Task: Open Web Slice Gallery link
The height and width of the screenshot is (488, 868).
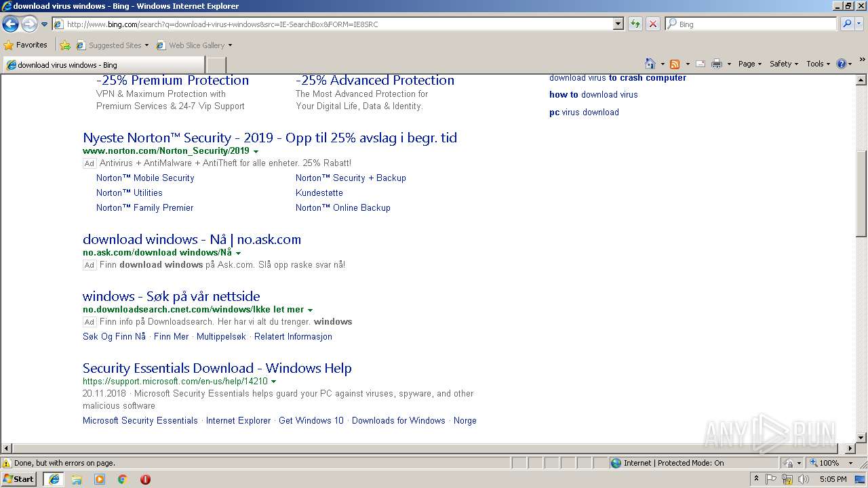Action: point(194,45)
